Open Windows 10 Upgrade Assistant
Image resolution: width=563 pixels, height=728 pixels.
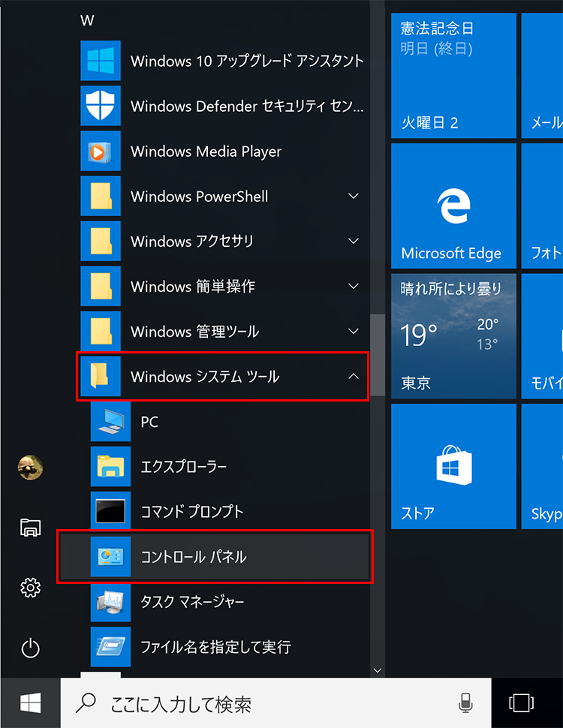point(246,62)
